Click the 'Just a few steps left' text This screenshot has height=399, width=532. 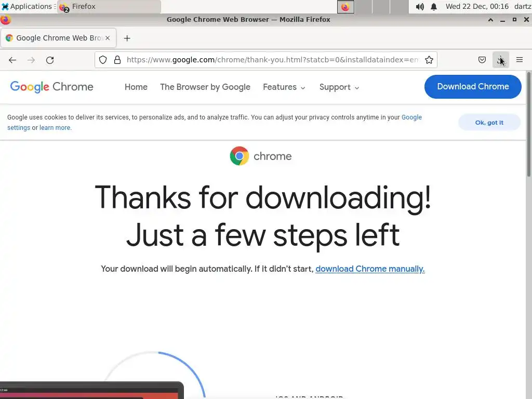(x=262, y=235)
